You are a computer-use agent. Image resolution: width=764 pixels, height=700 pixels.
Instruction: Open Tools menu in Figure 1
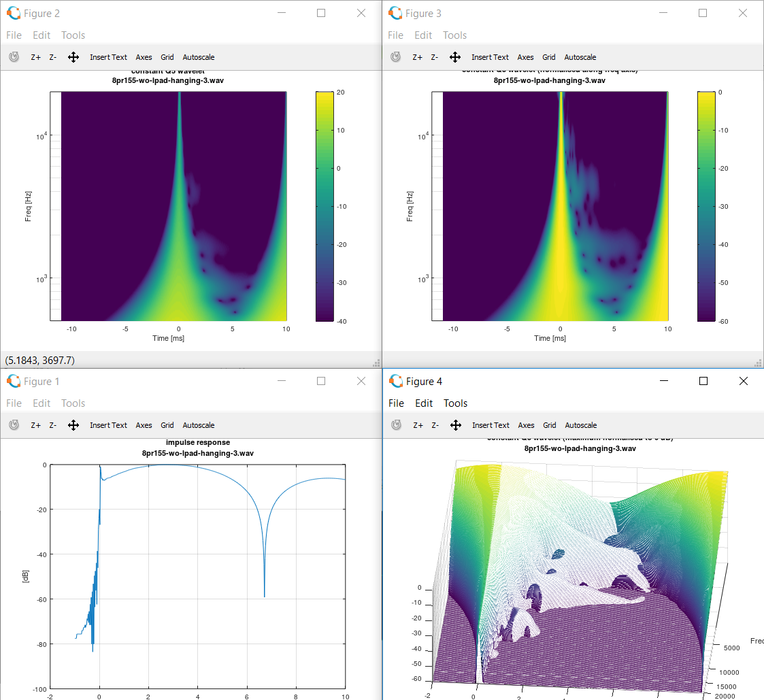click(x=73, y=403)
